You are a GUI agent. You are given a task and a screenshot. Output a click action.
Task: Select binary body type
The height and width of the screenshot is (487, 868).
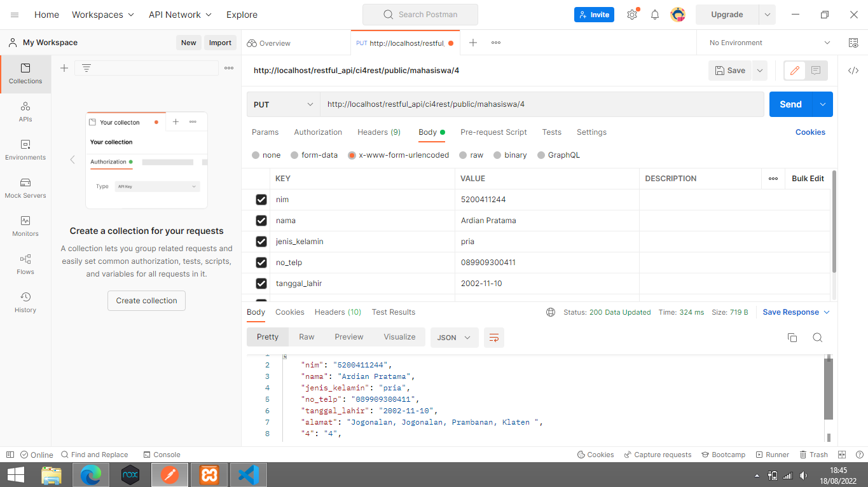pos(510,155)
